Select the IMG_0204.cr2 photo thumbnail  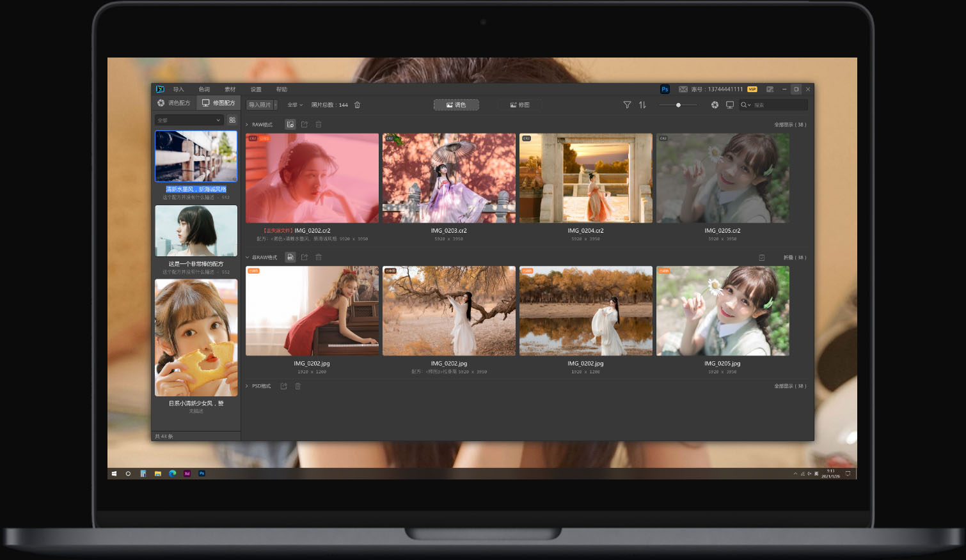click(x=585, y=178)
